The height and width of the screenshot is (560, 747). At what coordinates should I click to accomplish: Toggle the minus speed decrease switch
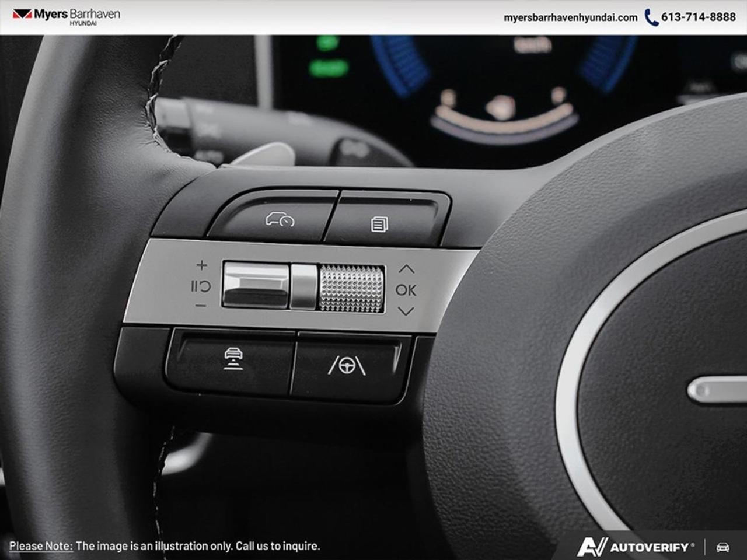point(201,306)
